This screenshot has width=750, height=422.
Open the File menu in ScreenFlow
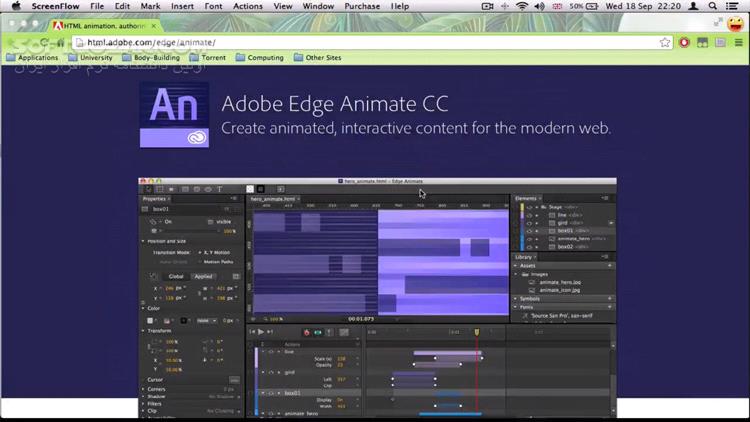pos(97,6)
